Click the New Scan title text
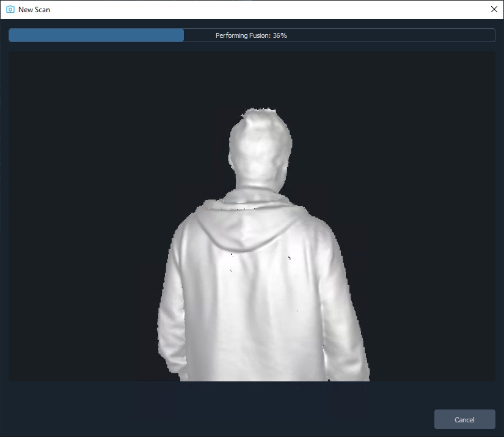This screenshot has width=504, height=437. pos(33,9)
